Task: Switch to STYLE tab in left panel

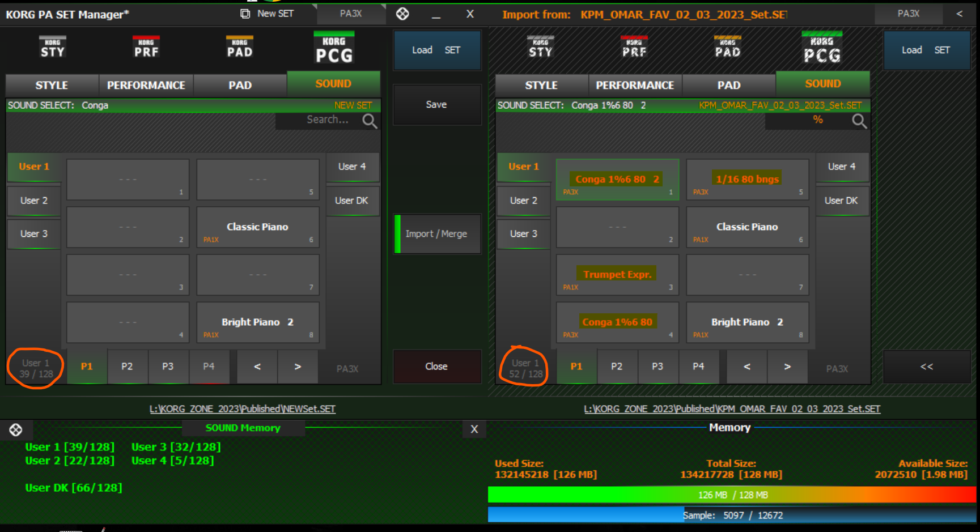Action: (52, 85)
